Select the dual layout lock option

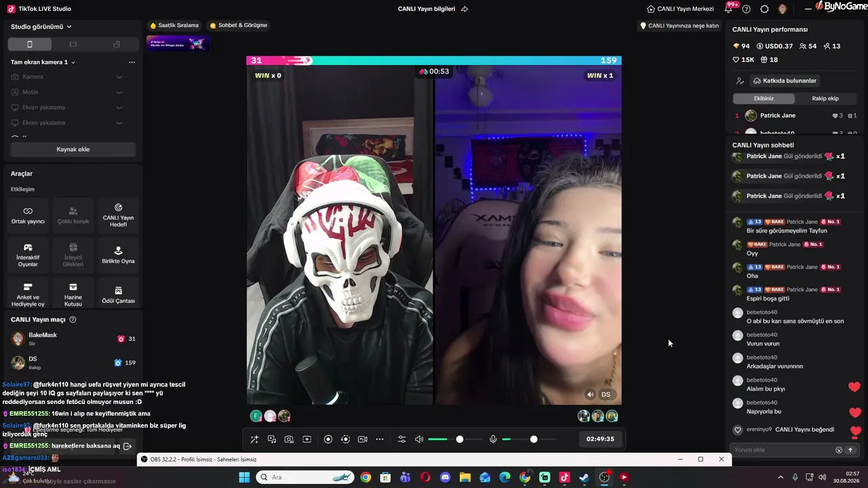[x=117, y=44]
